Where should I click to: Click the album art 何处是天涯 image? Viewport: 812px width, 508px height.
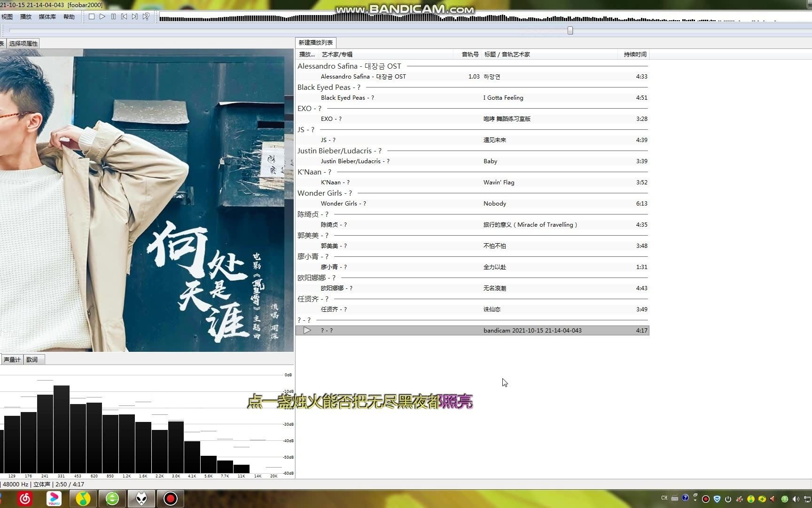147,200
